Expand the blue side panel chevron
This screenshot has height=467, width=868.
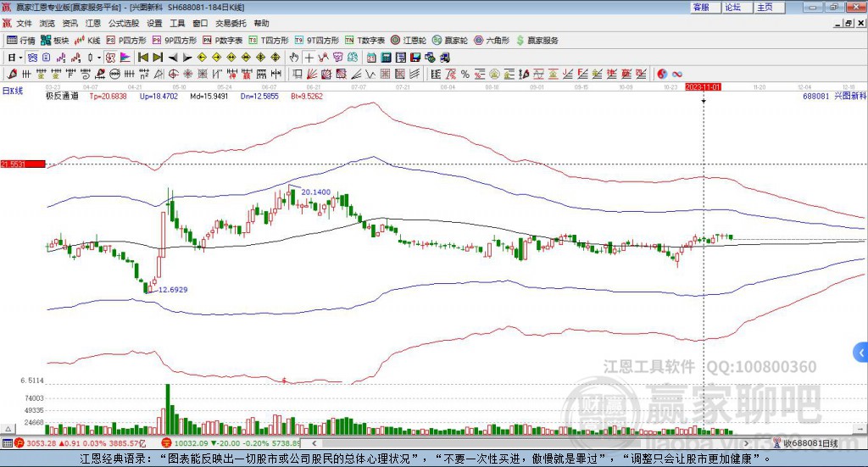861,352
